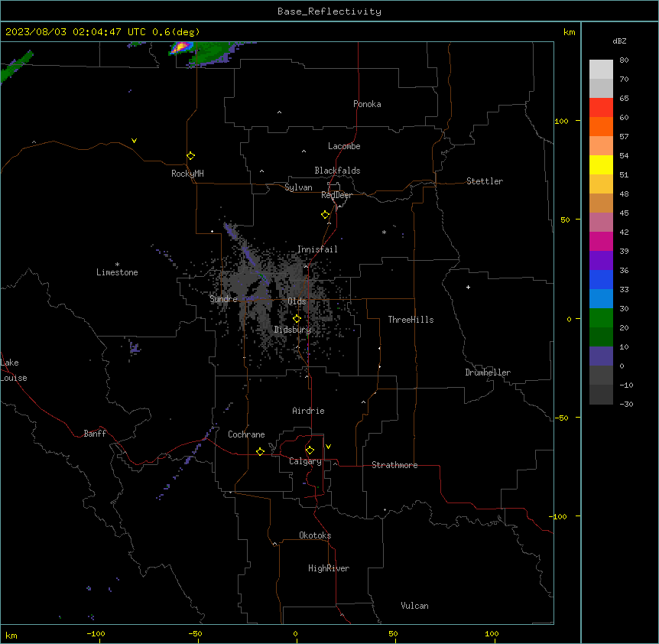The height and width of the screenshot is (644, 659).
Task: Click the 100 tick on the right axis
Action: [561, 121]
